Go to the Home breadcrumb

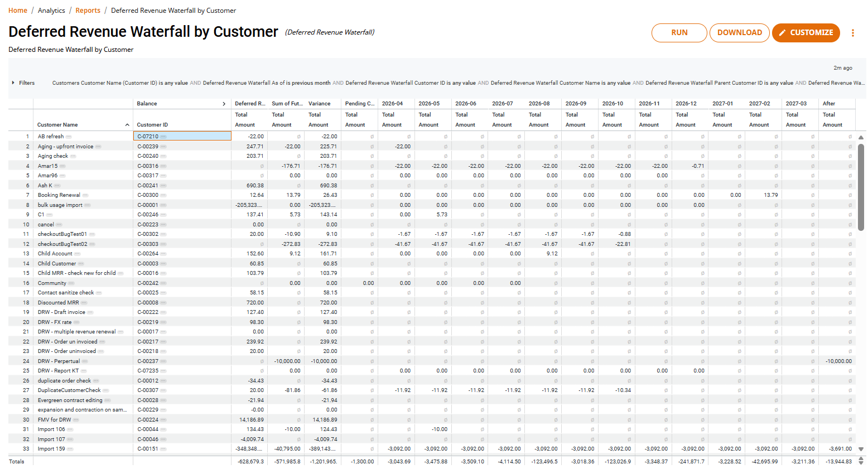[x=18, y=11]
